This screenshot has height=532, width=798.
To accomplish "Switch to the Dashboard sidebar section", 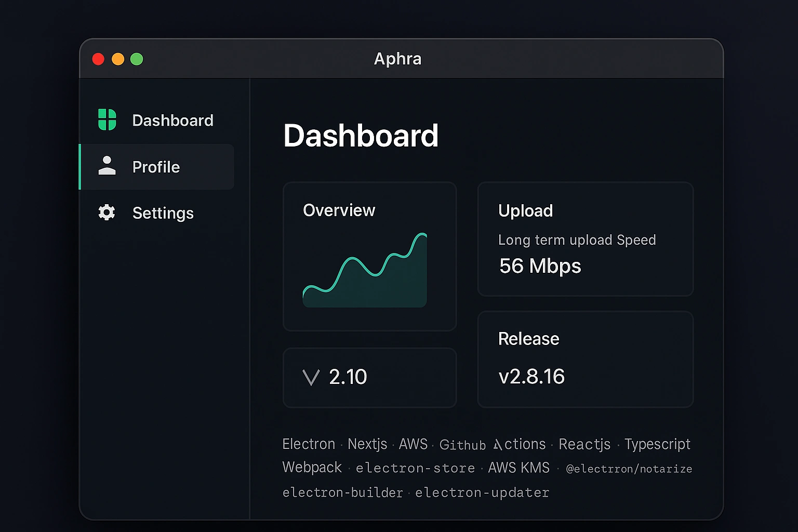I will 172,121.
